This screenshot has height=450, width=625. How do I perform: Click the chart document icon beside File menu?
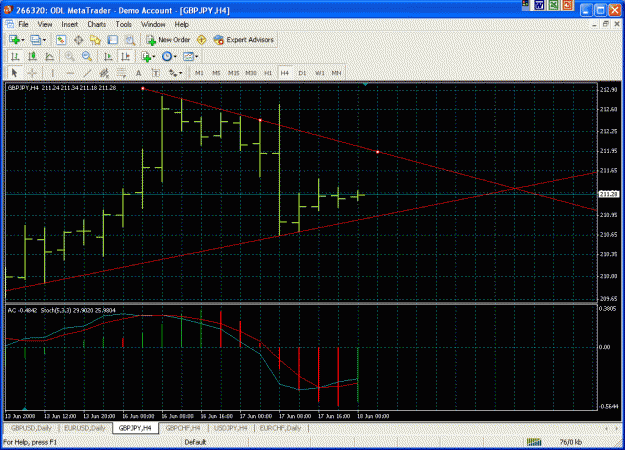(10, 24)
